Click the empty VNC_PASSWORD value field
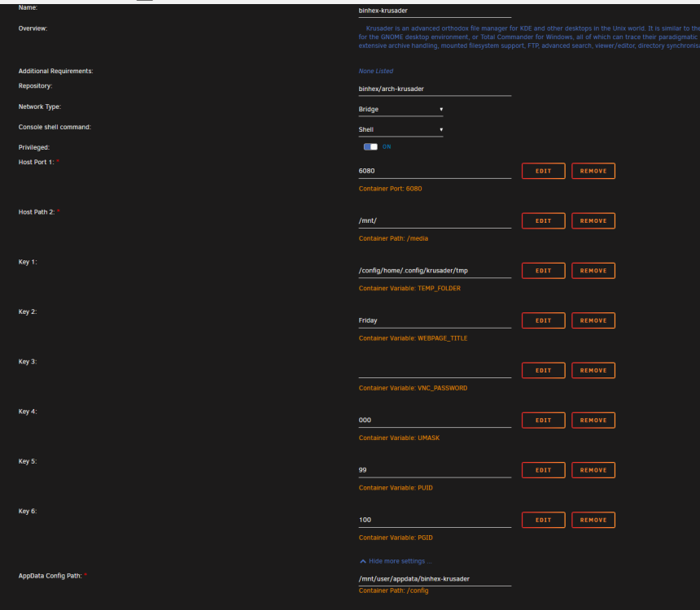 435,371
